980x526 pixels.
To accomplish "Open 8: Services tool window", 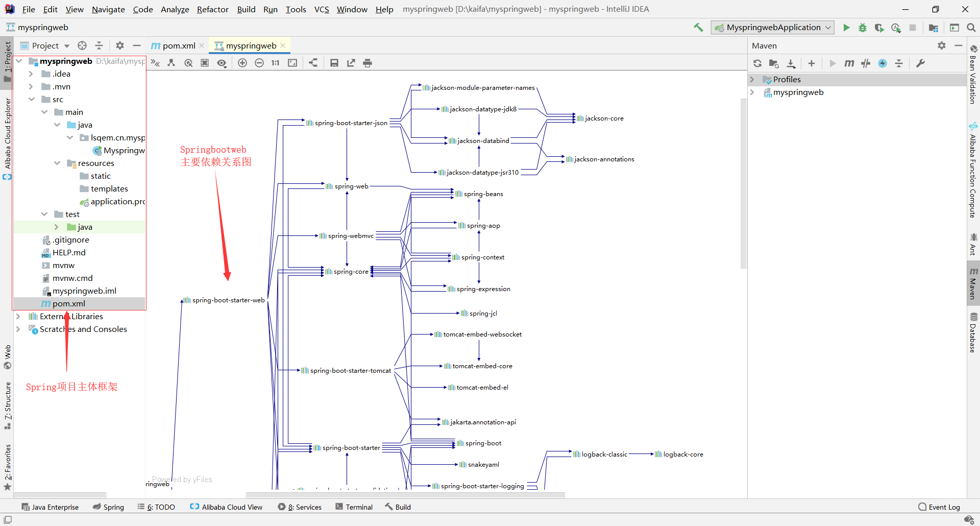I will click(x=300, y=507).
